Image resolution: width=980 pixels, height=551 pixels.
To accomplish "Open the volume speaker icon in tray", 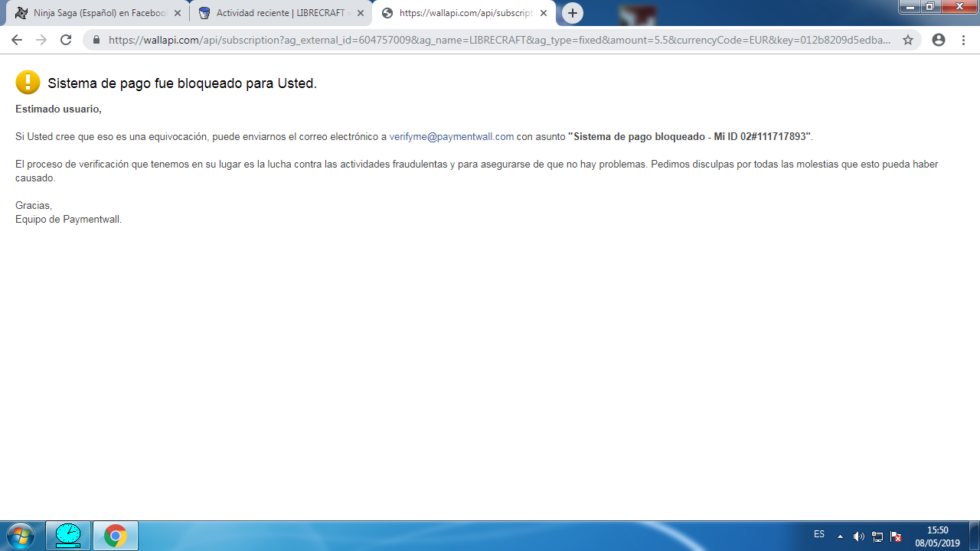I will coord(859,536).
